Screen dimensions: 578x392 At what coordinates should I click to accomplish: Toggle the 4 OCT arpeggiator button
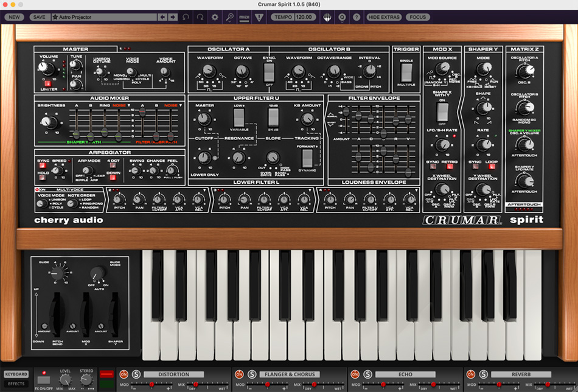[113, 166]
